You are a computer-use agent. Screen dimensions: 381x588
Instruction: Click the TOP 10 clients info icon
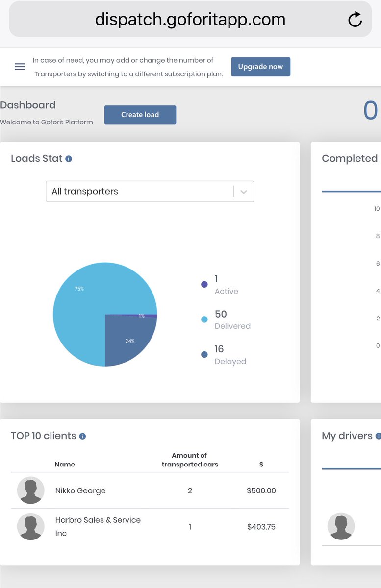tap(82, 436)
